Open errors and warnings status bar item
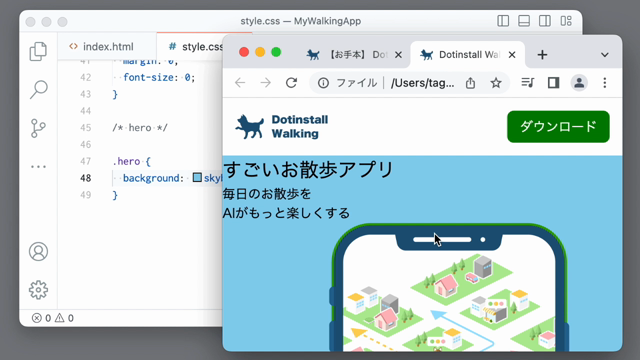640x360 pixels. pyautogui.click(x=53, y=318)
